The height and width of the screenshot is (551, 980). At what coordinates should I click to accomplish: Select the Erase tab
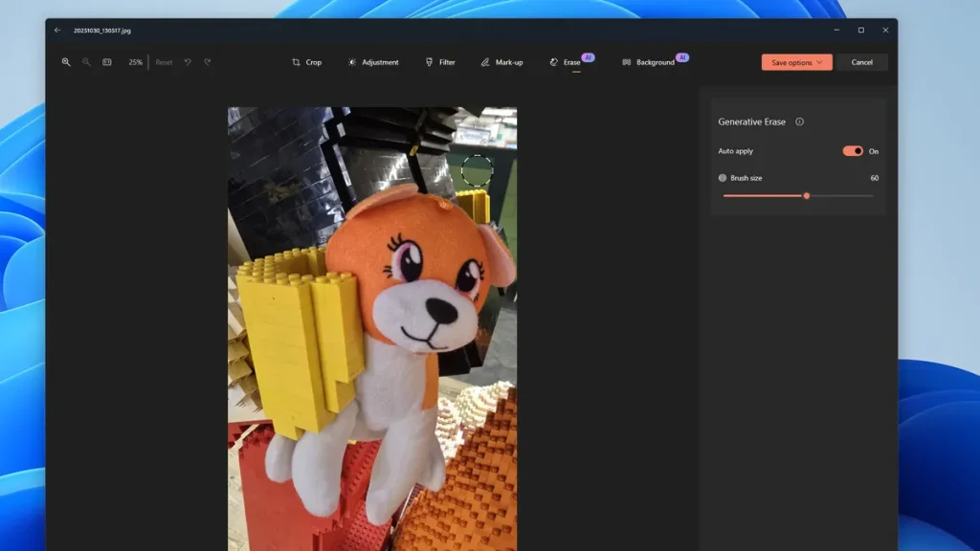(565, 62)
